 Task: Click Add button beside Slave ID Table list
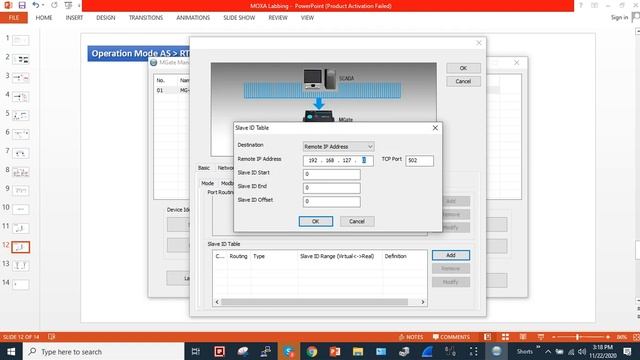coord(451,255)
